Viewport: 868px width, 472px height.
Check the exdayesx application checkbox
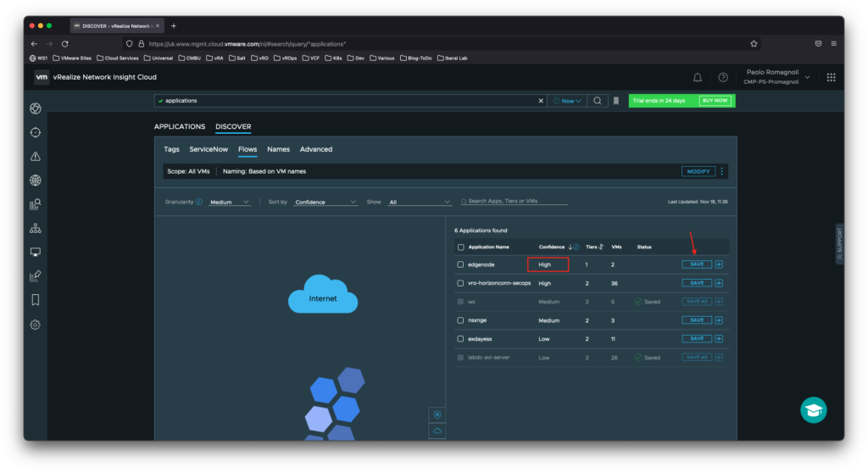[x=460, y=339]
